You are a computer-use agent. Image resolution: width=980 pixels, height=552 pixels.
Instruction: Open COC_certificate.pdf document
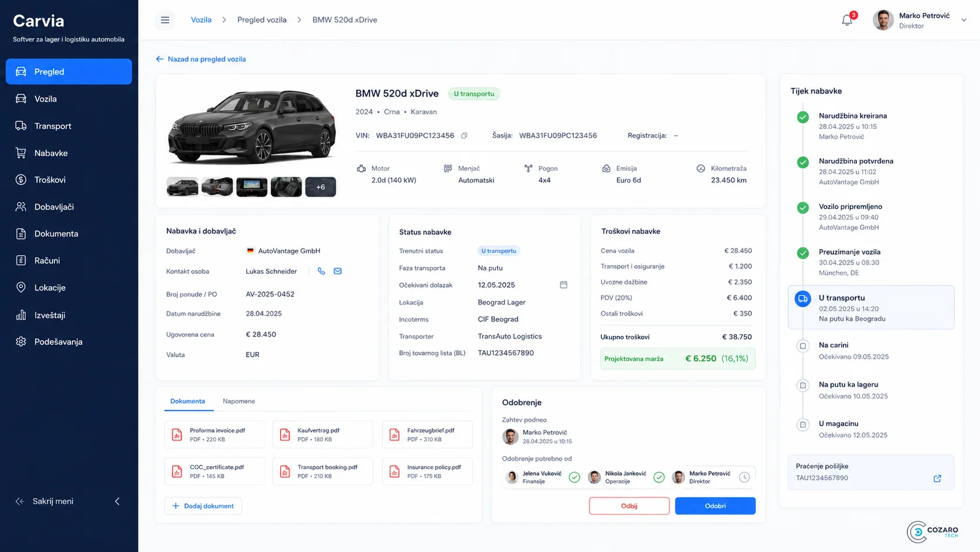215,472
